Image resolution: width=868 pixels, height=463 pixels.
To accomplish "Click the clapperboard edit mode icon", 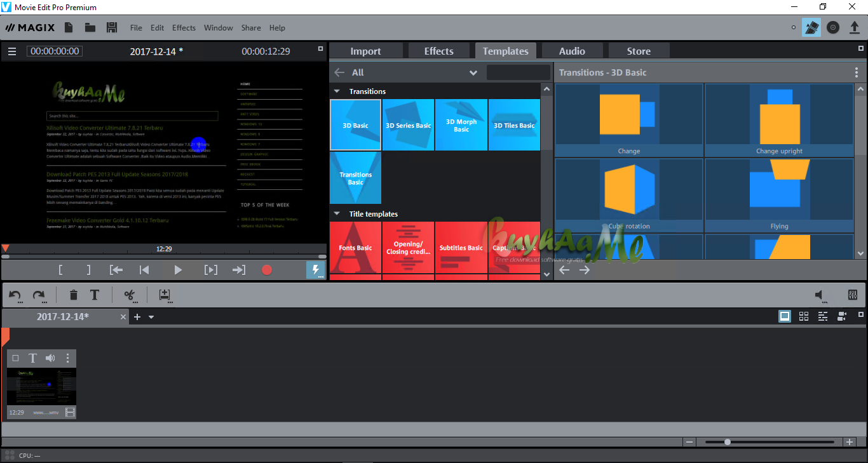I will pyautogui.click(x=811, y=27).
